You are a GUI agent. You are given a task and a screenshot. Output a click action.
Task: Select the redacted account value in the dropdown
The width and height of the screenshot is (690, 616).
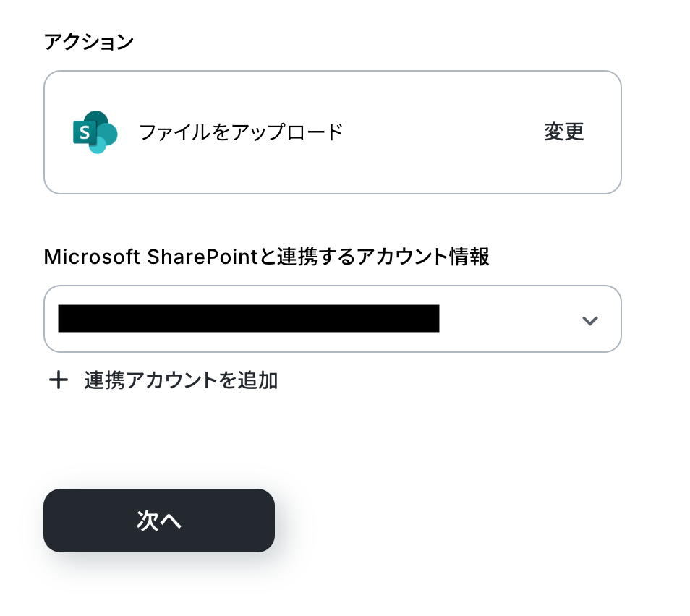pyautogui.click(x=248, y=319)
